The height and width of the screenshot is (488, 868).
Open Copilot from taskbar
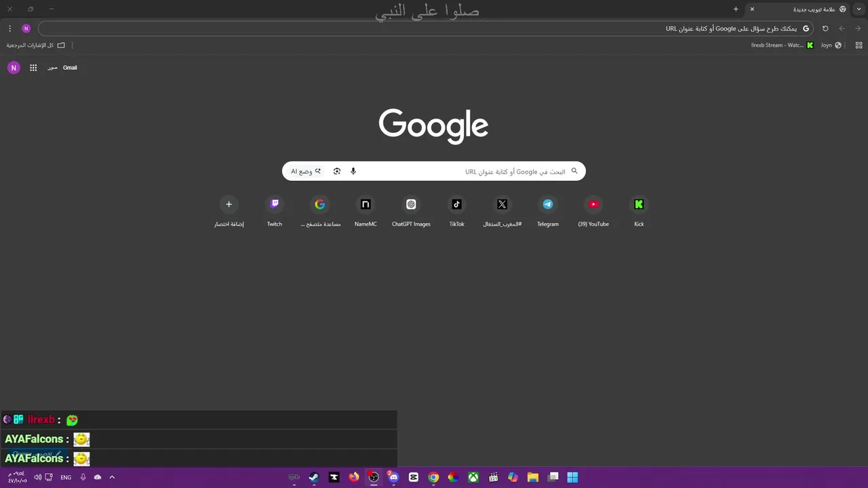pyautogui.click(x=513, y=477)
